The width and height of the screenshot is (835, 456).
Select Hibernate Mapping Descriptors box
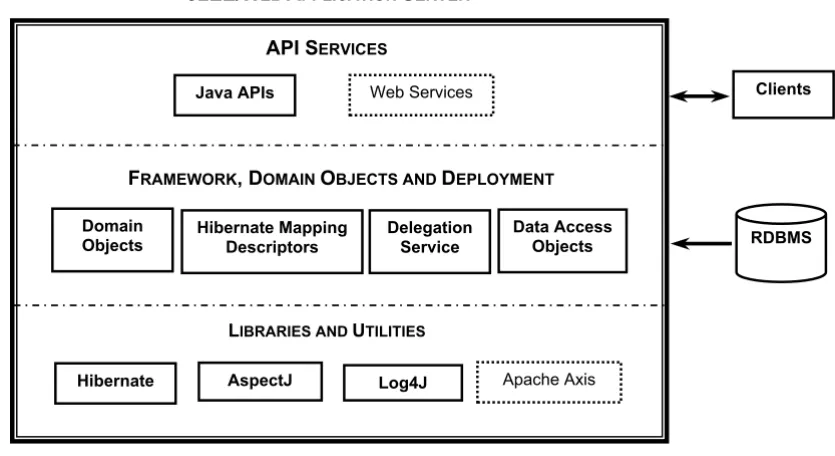point(272,241)
